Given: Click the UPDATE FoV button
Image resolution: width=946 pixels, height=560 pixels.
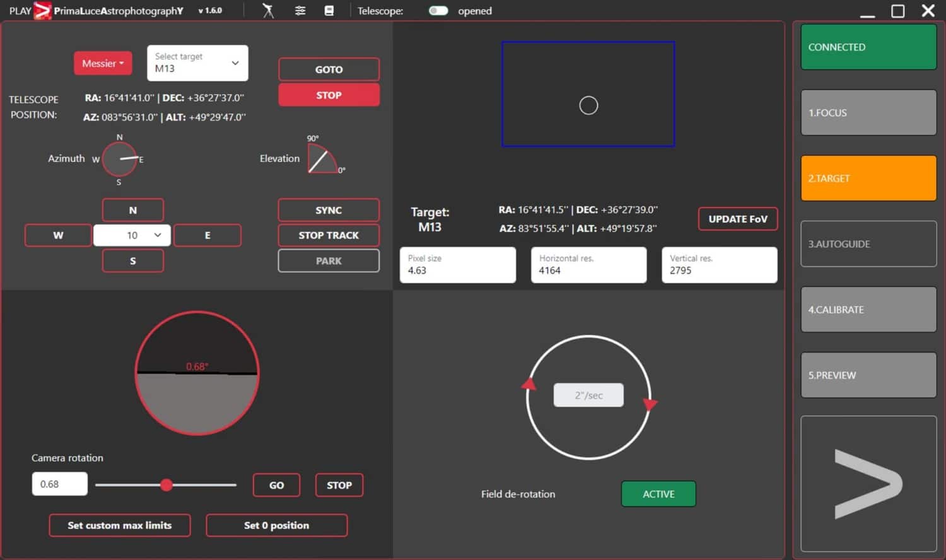Looking at the screenshot, I should 738,219.
